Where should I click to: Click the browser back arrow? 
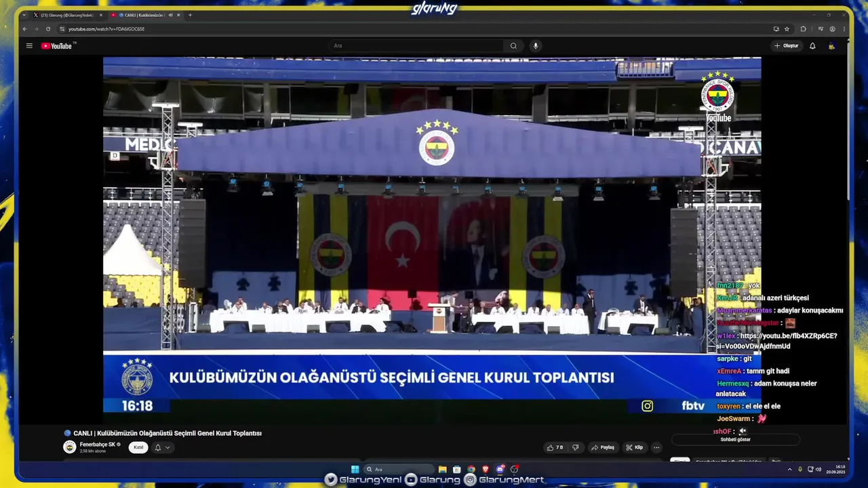coord(25,29)
